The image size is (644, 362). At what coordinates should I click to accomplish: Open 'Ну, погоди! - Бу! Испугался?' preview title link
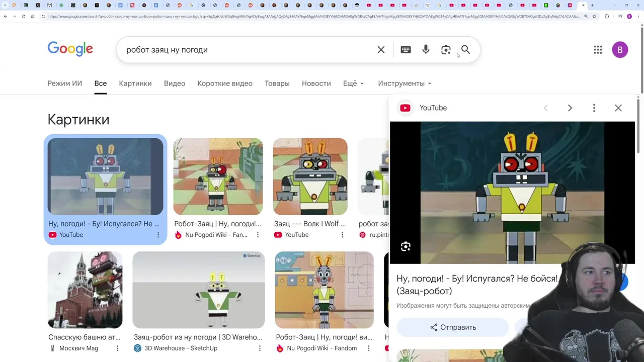click(477, 285)
